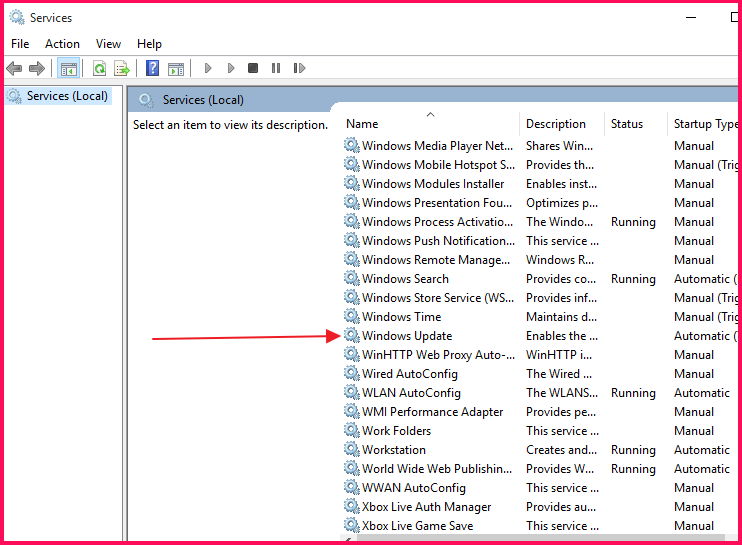Click the Windows Search gear icon
742x545 pixels.
click(x=351, y=279)
